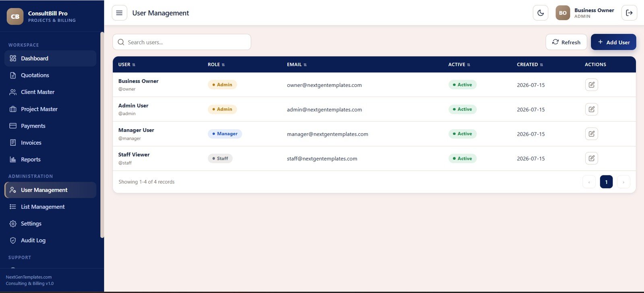The image size is (644, 293).
Task: Click the Staff Viewer user name
Action: (x=134, y=155)
